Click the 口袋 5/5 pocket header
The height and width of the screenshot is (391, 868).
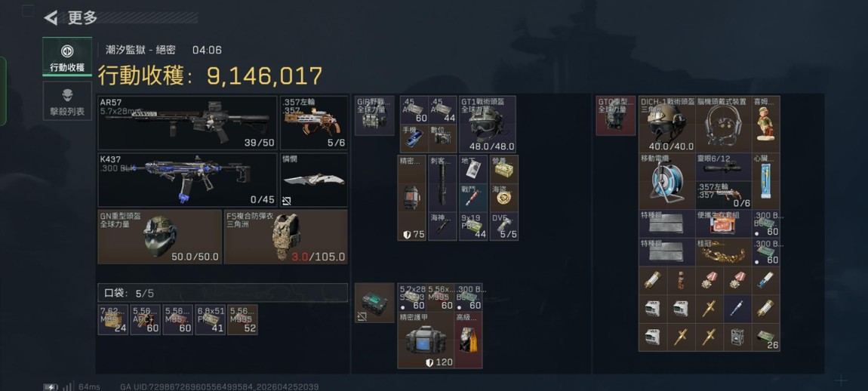tap(223, 293)
